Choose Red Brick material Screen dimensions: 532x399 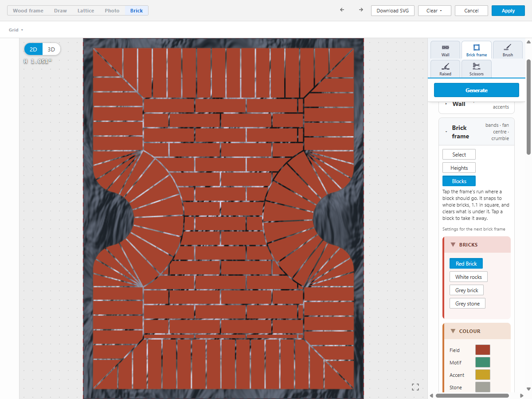466,263
